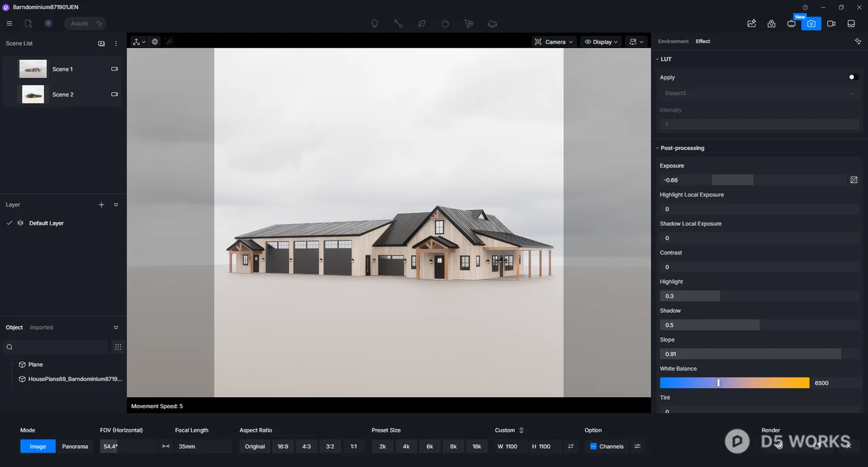The image size is (868, 467).
Task: Open the terrain layer tool icon
Action: (x=492, y=24)
